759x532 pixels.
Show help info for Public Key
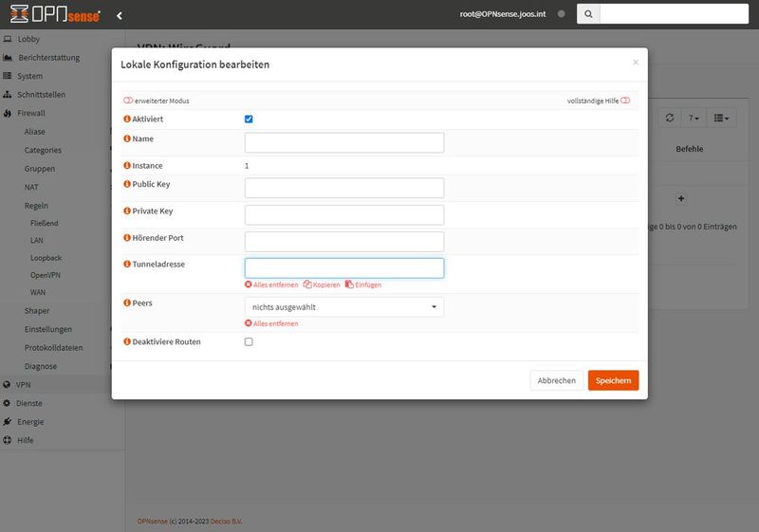[127, 184]
